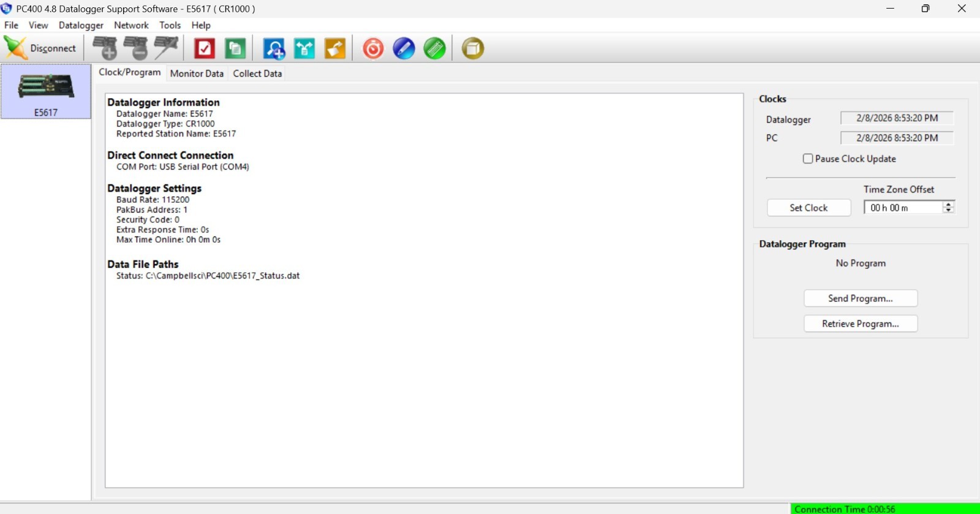This screenshot has height=514, width=980.
Task: Launch the orange CardConvert icon
Action: tap(335, 48)
